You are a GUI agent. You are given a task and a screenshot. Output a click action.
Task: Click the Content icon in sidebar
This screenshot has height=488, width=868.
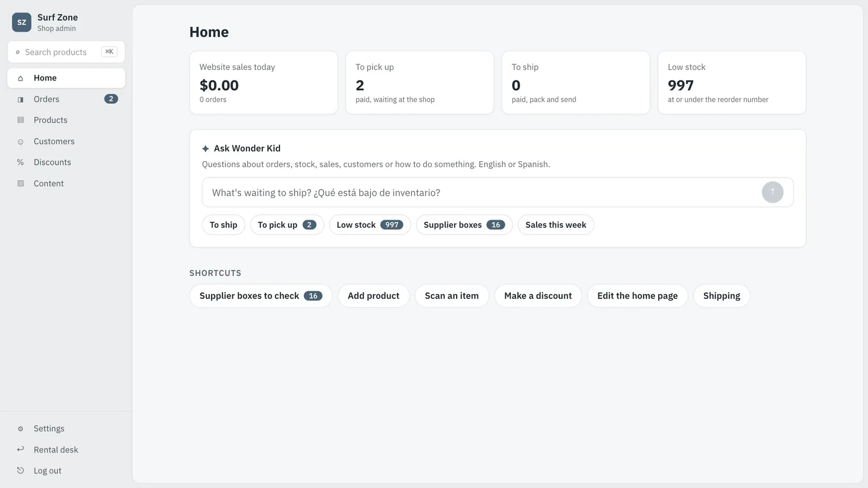coord(21,184)
